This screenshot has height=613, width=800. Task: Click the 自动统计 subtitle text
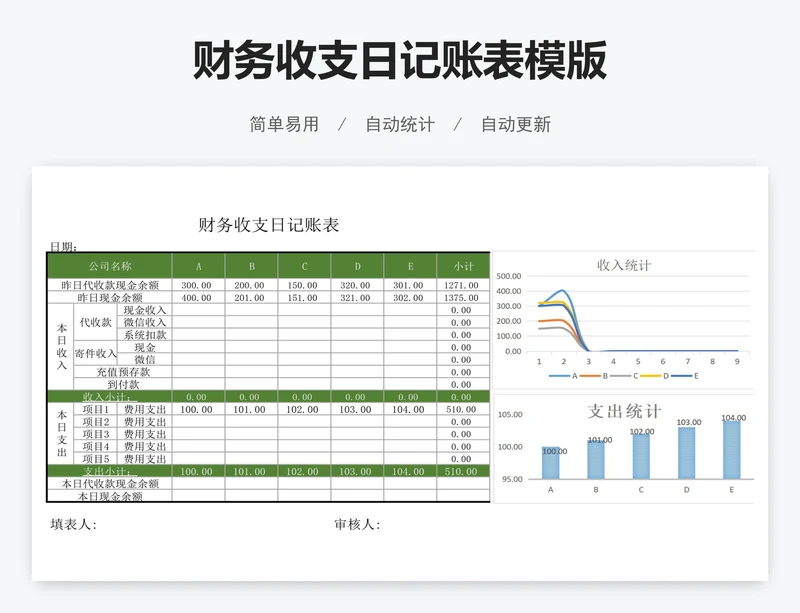click(x=400, y=125)
